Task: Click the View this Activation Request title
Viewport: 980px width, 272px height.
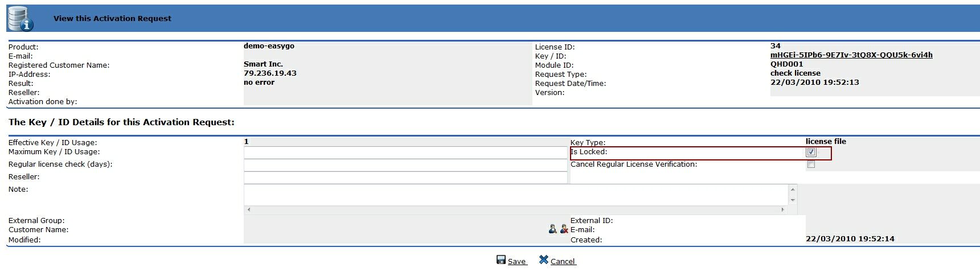Action: coord(112,18)
